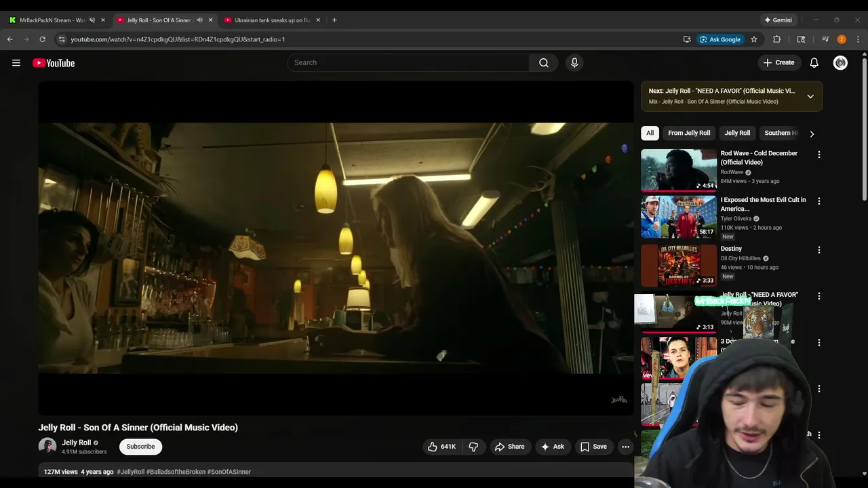Unmute the MrBackPackN Stream tab
The image size is (868, 488).
(x=92, y=20)
